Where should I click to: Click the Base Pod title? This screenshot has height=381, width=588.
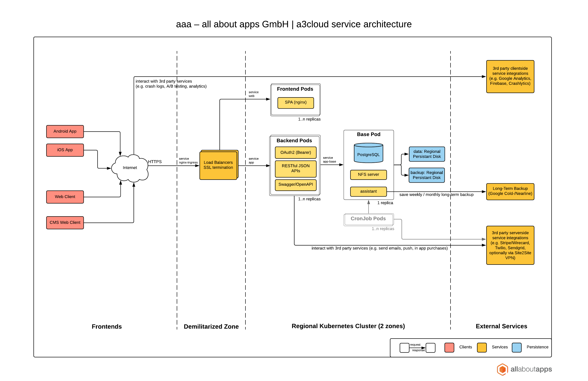(368, 134)
